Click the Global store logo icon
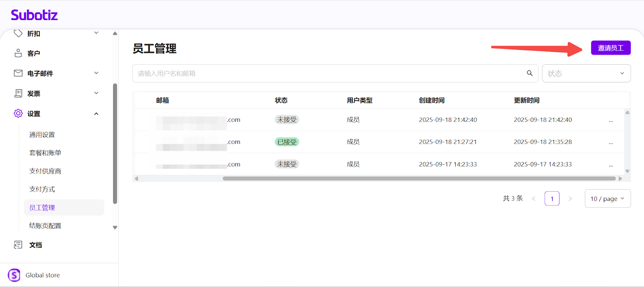This screenshot has width=644, height=287. point(14,275)
